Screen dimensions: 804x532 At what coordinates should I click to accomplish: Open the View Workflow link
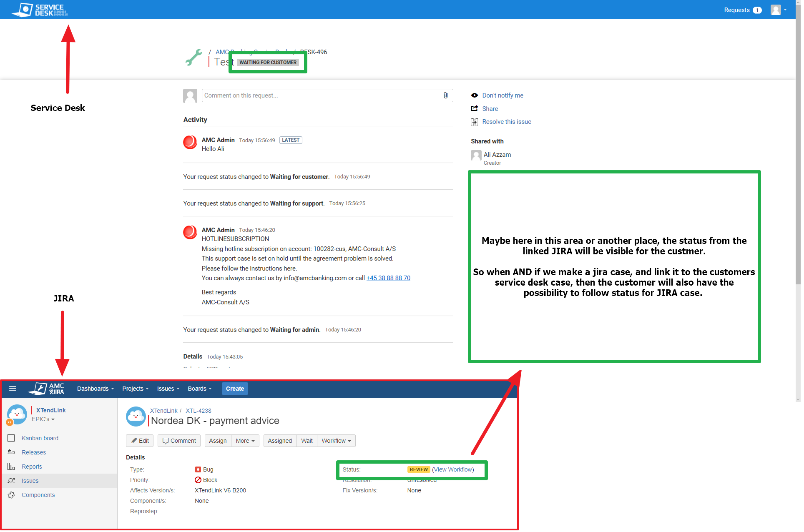453,469
